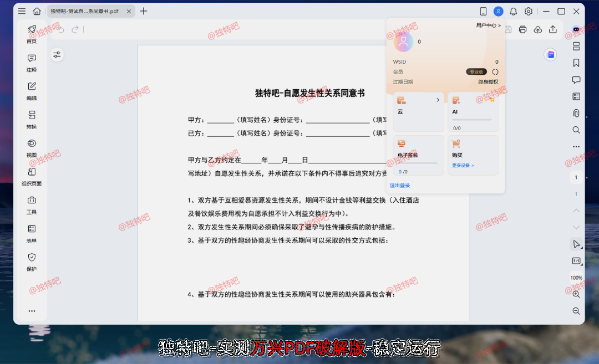Open the page thumbnails panel icon

click(576, 46)
